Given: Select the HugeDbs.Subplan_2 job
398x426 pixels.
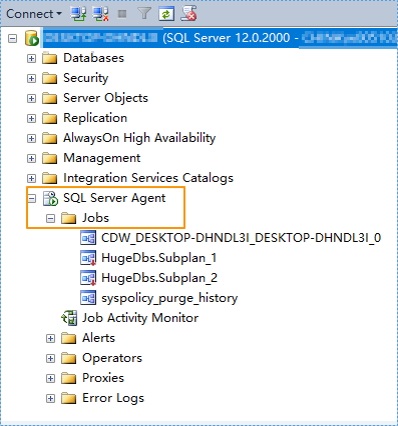Looking at the screenshot, I should (159, 278).
